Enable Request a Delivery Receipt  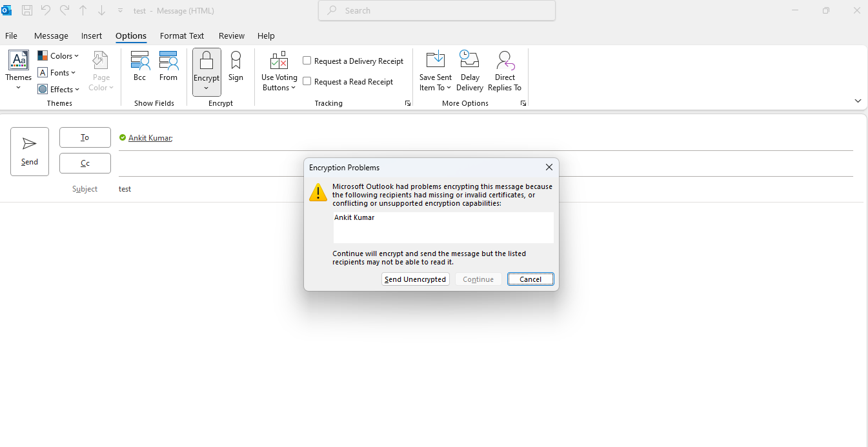(307, 61)
